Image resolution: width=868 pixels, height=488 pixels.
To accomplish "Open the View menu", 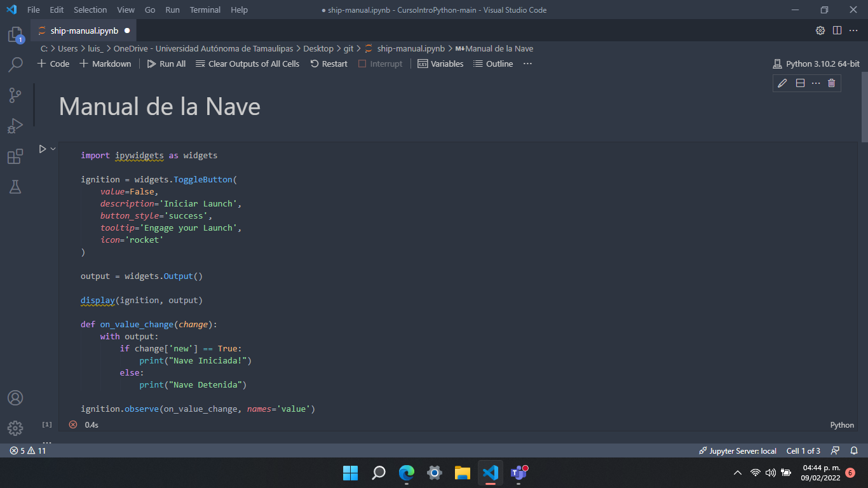I will [x=126, y=10].
